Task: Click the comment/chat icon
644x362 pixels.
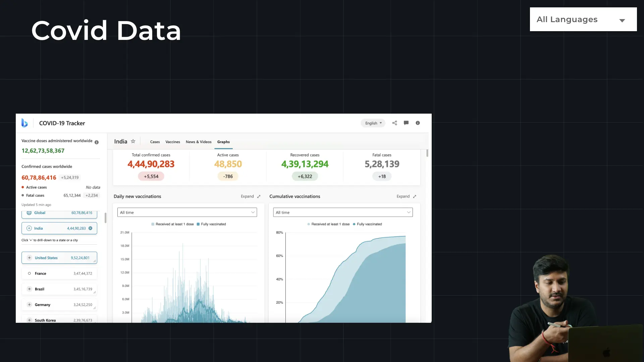Action: click(x=406, y=123)
